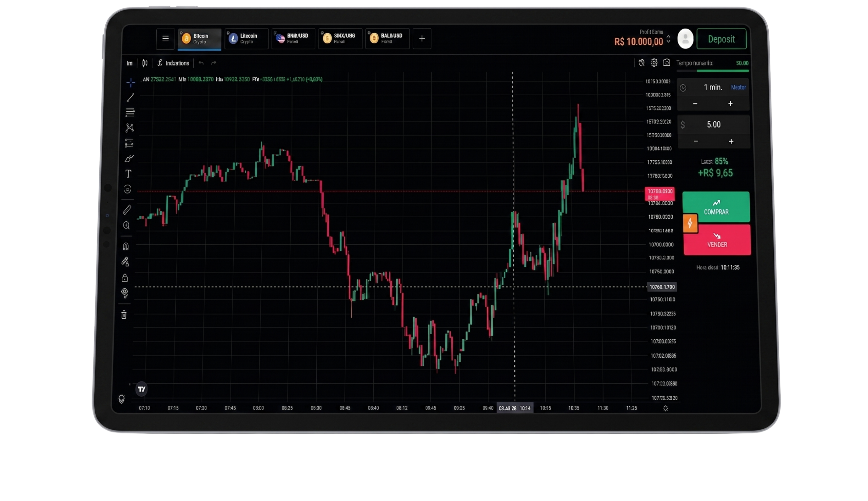Viewport: 868px width, 501px height.
Task: Switch to the BALI/USD tab
Action: point(387,39)
